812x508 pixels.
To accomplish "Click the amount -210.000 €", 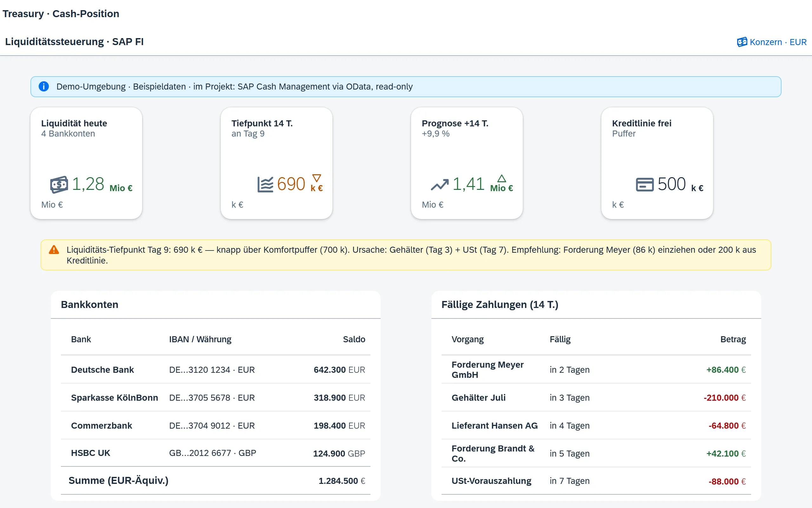I will click(725, 398).
